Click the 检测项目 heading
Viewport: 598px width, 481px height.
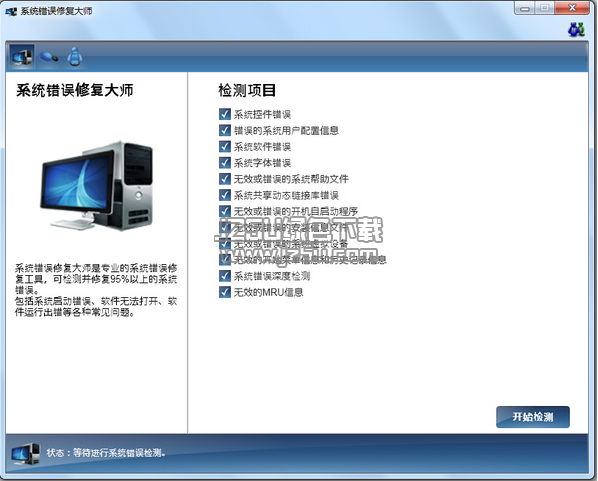247,90
